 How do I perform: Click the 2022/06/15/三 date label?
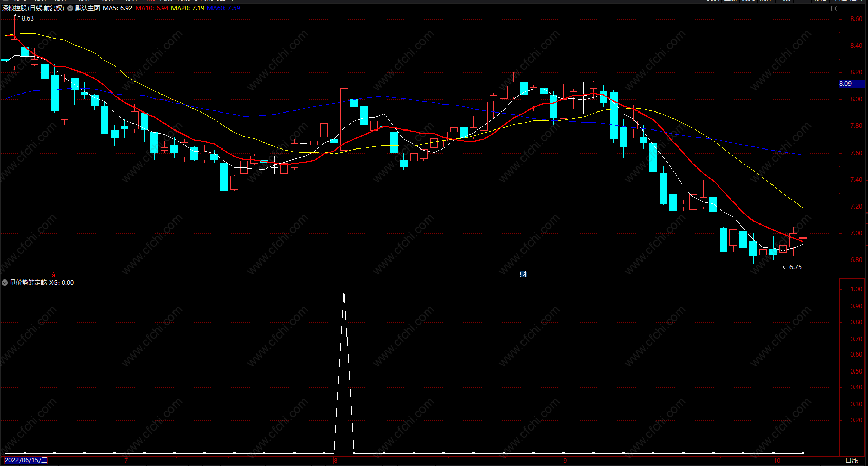pos(26,460)
